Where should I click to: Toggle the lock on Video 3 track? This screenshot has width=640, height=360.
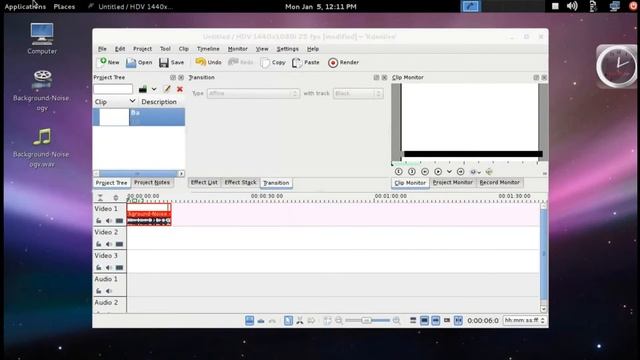[99, 268]
